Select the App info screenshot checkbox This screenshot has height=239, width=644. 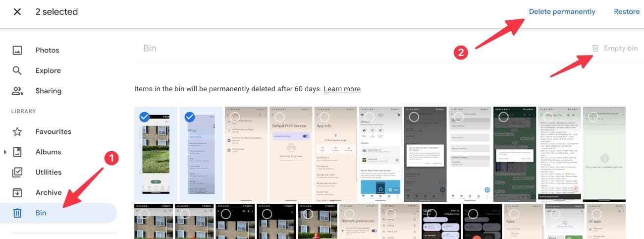click(324, 117)
